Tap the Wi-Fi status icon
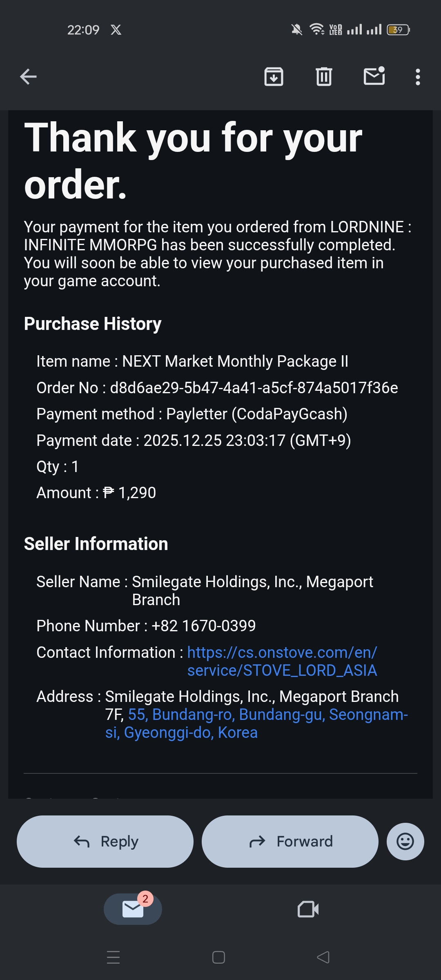 [x=316, y=29]
